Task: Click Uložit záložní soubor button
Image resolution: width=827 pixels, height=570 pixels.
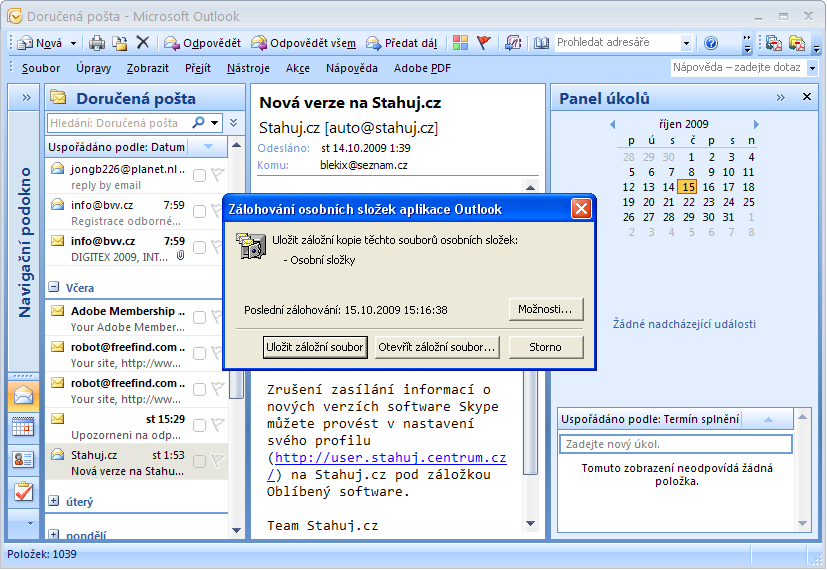Action: pyautogui.click(x=314, y=347)
